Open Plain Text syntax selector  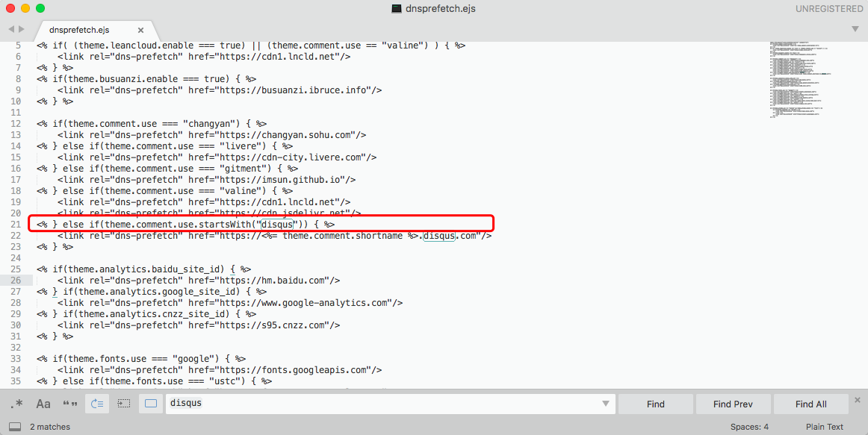[x=824, y=426]
